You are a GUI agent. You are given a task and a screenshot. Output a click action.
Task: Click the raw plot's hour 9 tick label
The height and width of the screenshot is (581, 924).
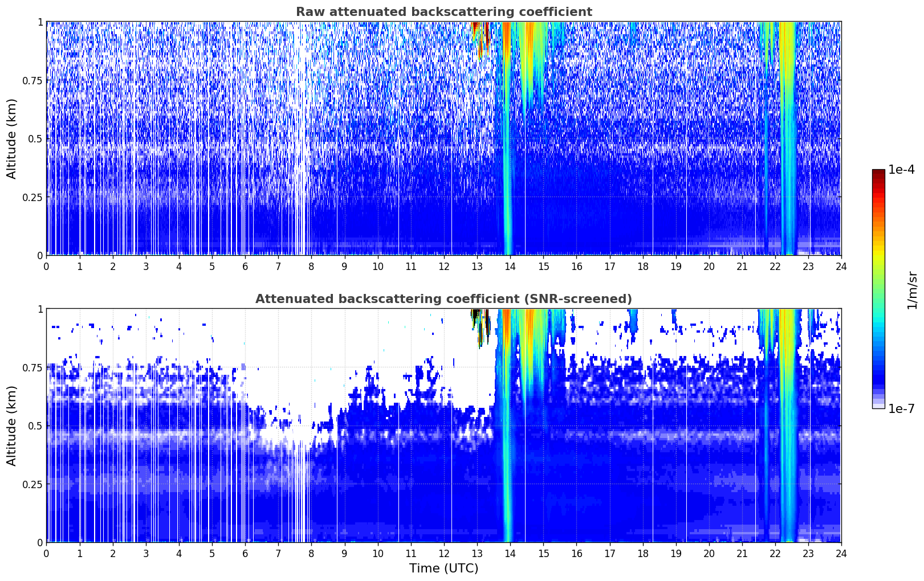coord(344,266)
